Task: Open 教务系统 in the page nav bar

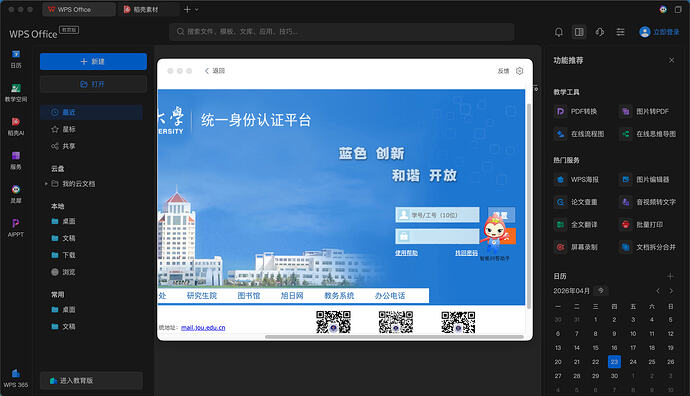Action: [339, 296]
